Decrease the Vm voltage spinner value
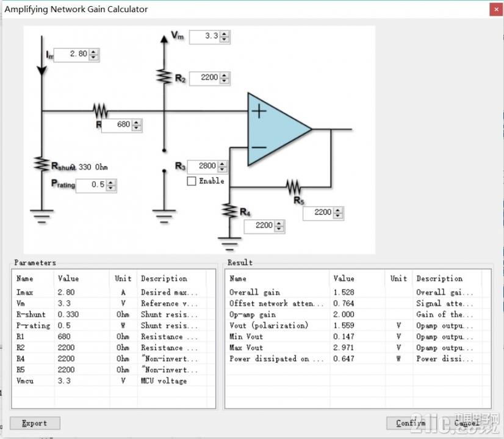The height and width of the screenshot is (439, 504). click(225, 40)
